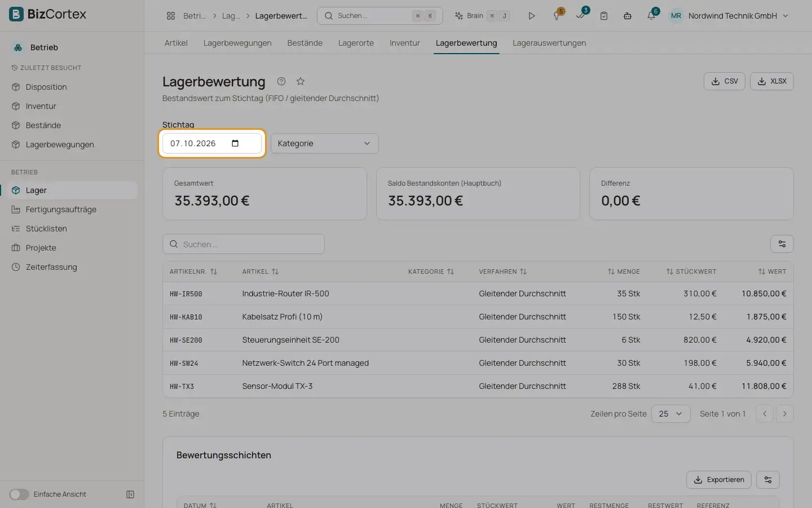Open the lightbulb tips icon with badge 5
Screen dimensions: 812x508
coord(557,16)
